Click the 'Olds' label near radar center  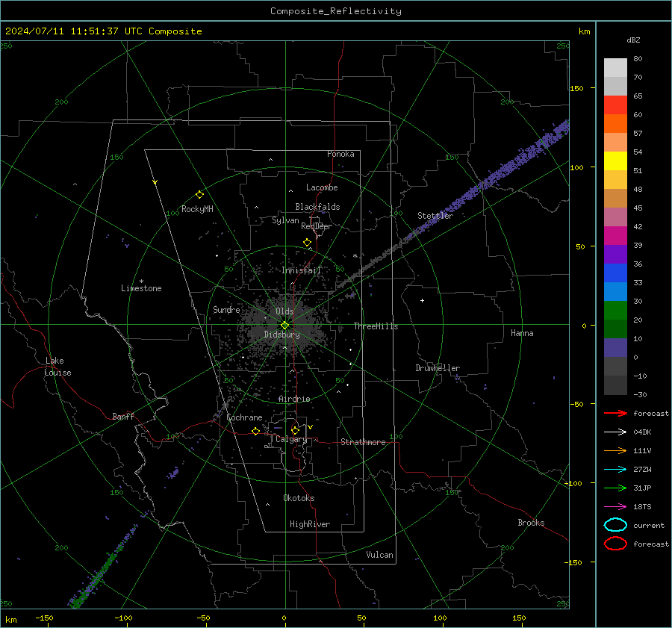284,311
